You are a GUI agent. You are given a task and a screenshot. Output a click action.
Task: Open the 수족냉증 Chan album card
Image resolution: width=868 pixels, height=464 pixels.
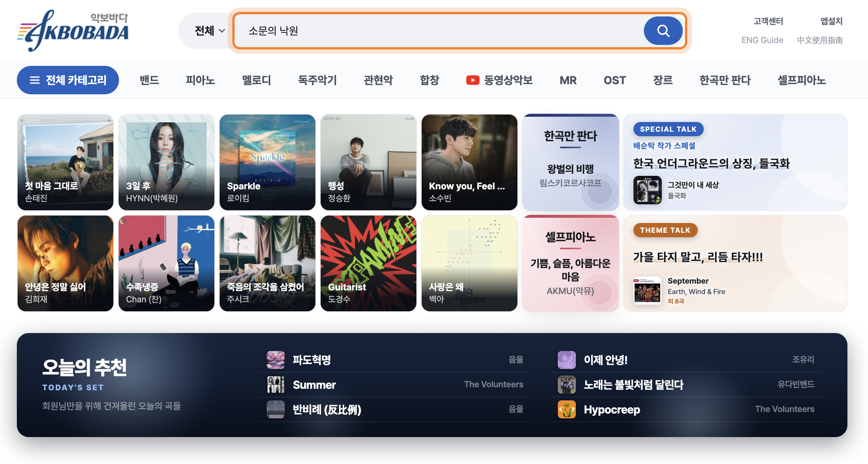166,263
